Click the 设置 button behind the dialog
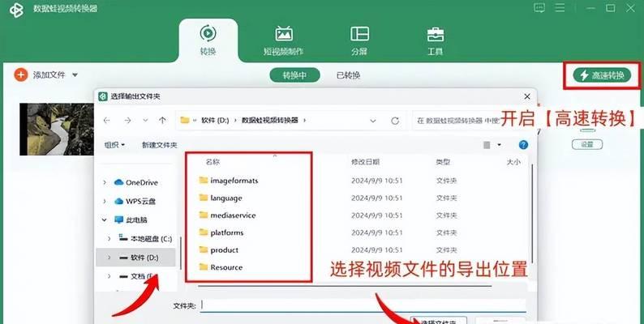Viewport: 644px width, 324px height. click(587, 144)
